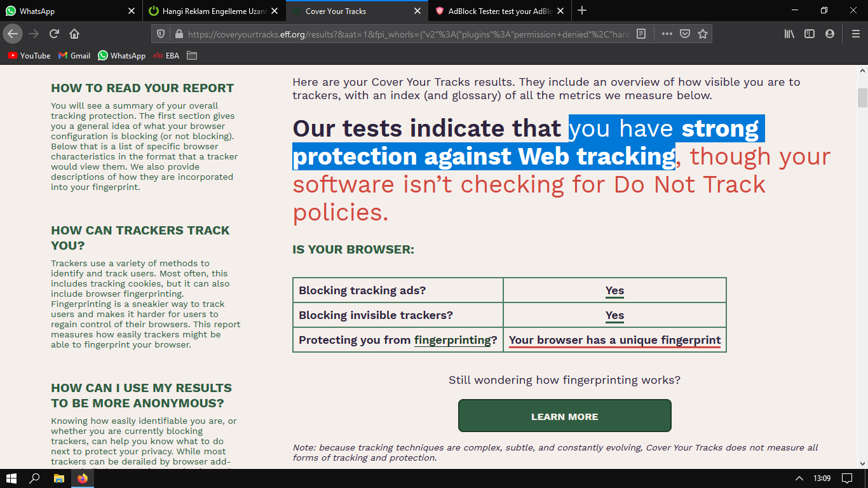
Task: Click Yes for blocking invisible trackers
Action: pos(614,316)
